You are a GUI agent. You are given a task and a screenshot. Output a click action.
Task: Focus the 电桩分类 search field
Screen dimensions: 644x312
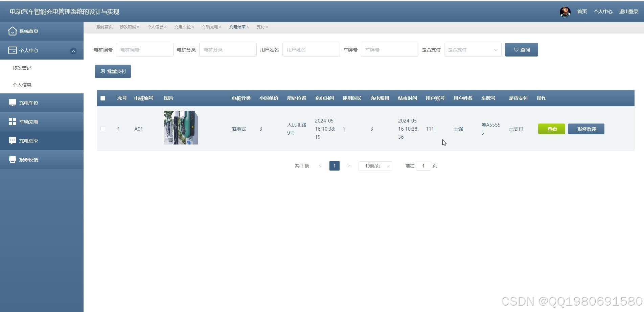[228, 50]
